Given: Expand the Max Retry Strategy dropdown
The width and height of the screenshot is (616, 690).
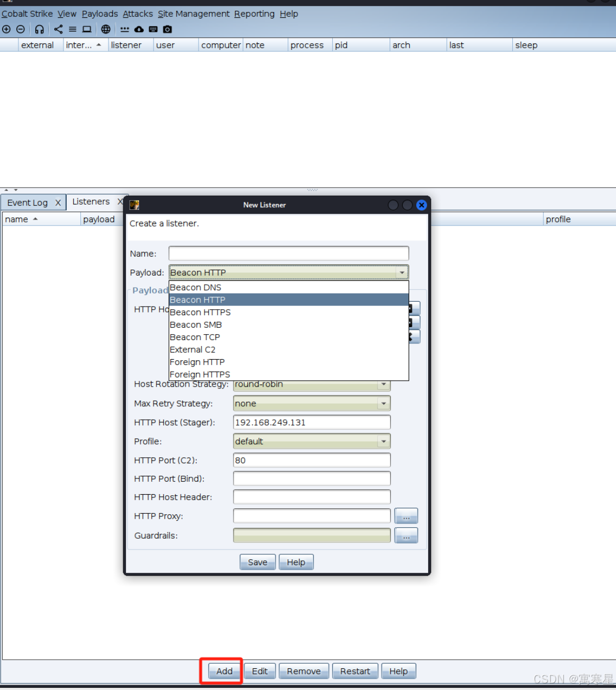Looking at the screenshot, I should pyautogui.click(x=312, y=404).
